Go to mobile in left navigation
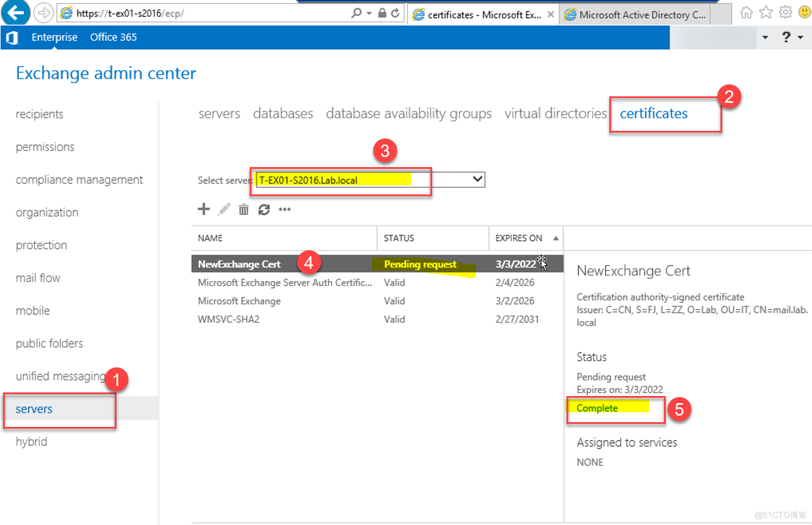 33,310
